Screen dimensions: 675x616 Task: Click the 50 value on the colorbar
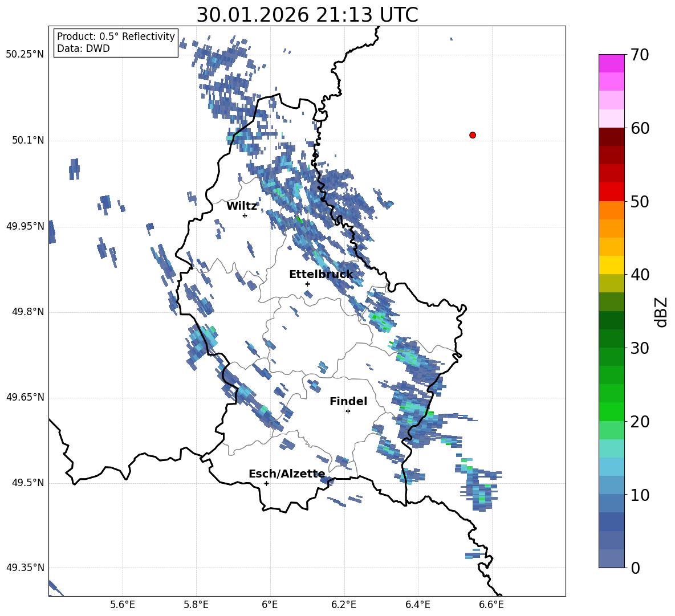click(x=640, y=202)
